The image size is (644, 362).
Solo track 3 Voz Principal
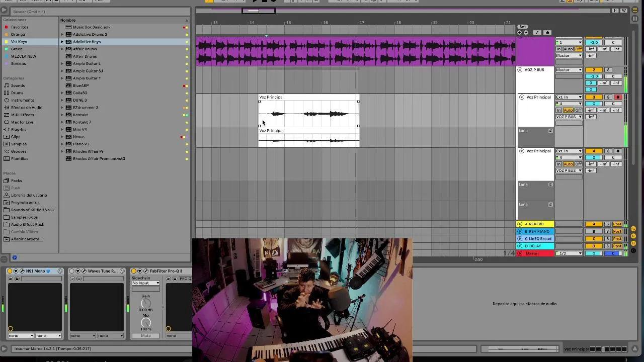(608, 97)
